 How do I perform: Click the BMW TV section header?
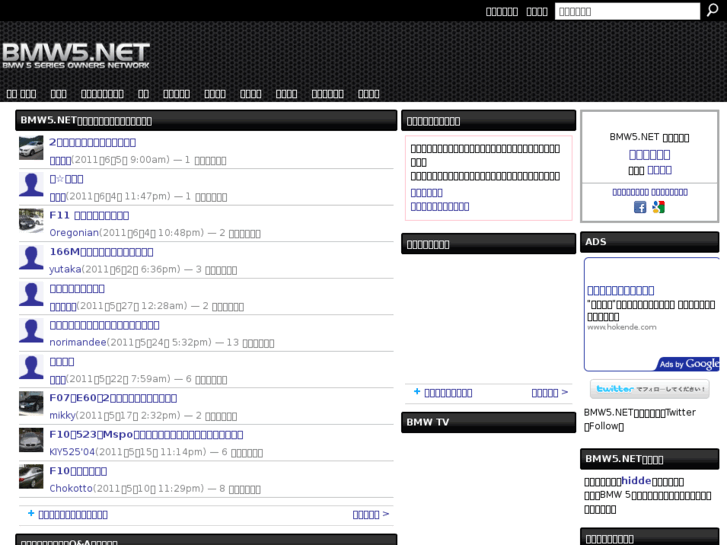(x=488, y=422)
